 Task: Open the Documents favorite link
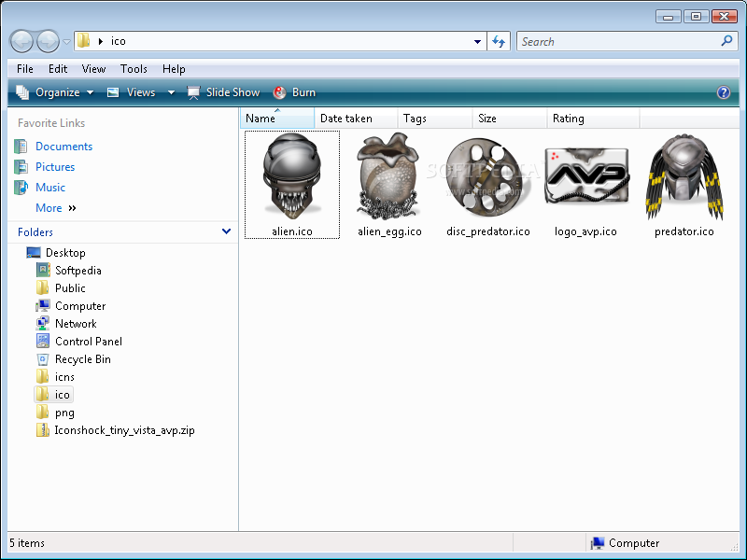[x=63, y=147]
